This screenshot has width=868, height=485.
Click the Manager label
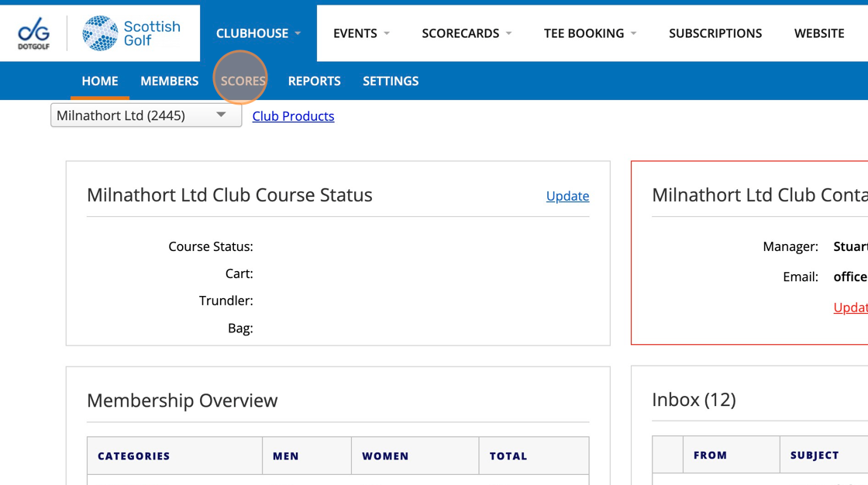coord(790,246)
